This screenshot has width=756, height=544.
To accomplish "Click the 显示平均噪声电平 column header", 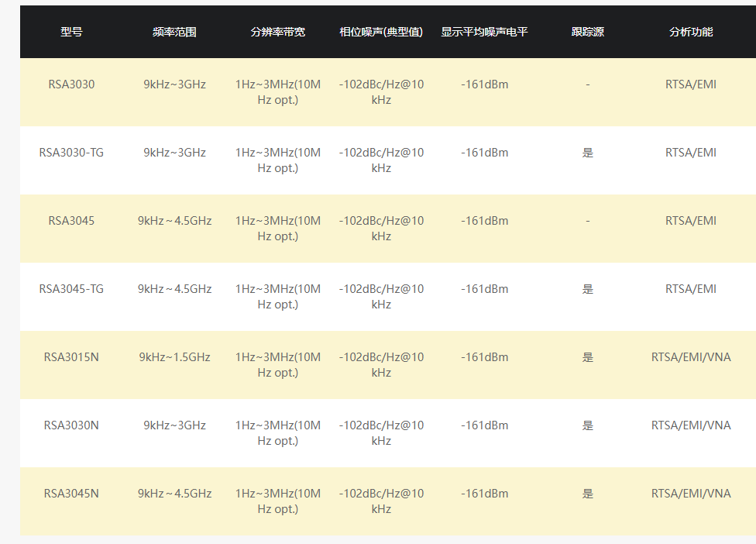I will click(485, 32).
